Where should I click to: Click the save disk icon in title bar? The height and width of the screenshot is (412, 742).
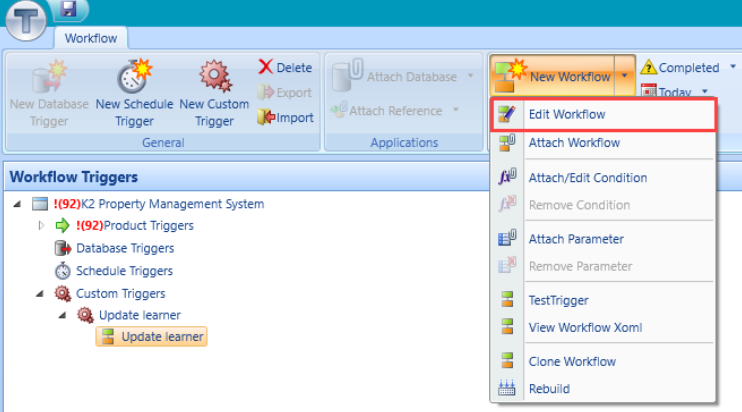68,9
